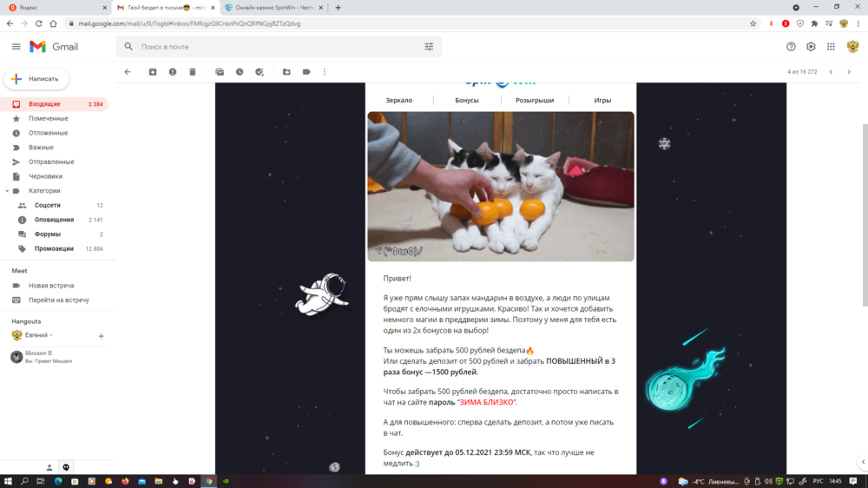The image size is (868, 488).
Task: Bookmark this page with star icon
Action: [x=753, y=23]
